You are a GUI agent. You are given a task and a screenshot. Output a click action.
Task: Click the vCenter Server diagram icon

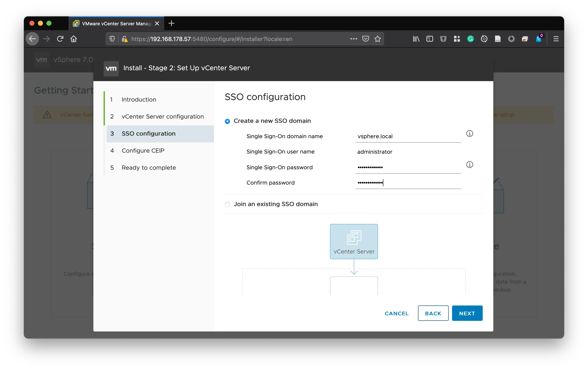[354, 238]
